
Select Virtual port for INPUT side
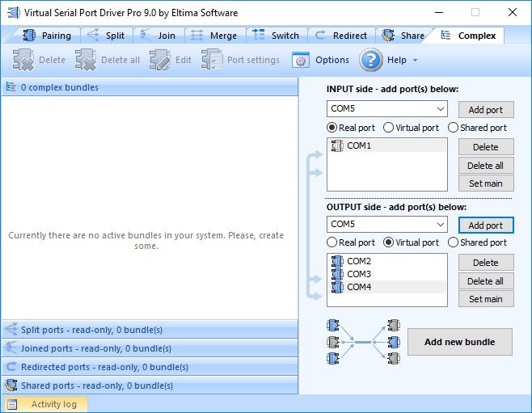411,128
